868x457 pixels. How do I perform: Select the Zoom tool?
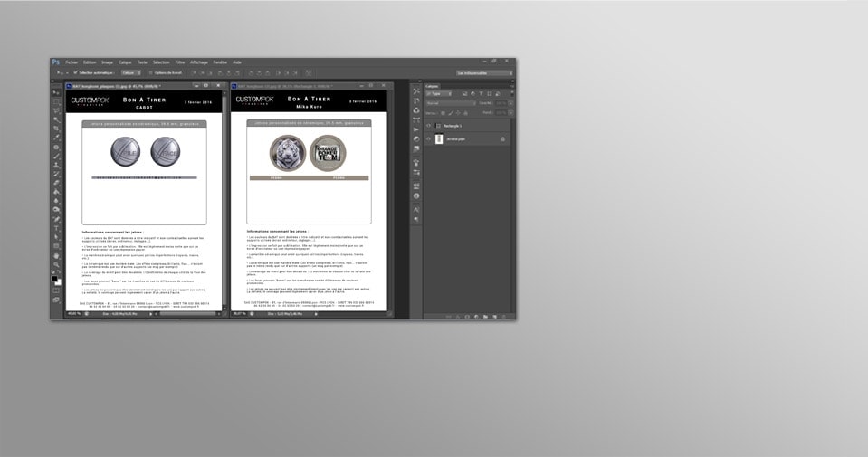[x=56, y=264]
